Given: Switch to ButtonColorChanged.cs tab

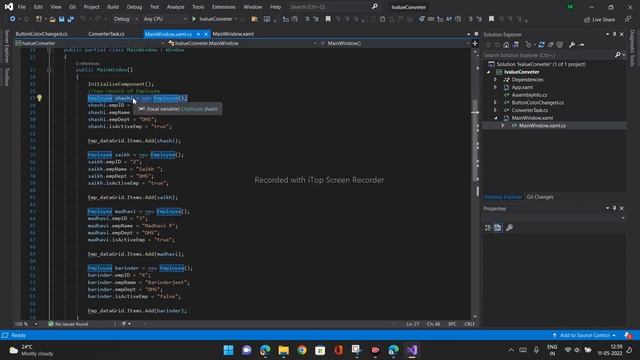Looking at the screenshot, I should point(42,34).
